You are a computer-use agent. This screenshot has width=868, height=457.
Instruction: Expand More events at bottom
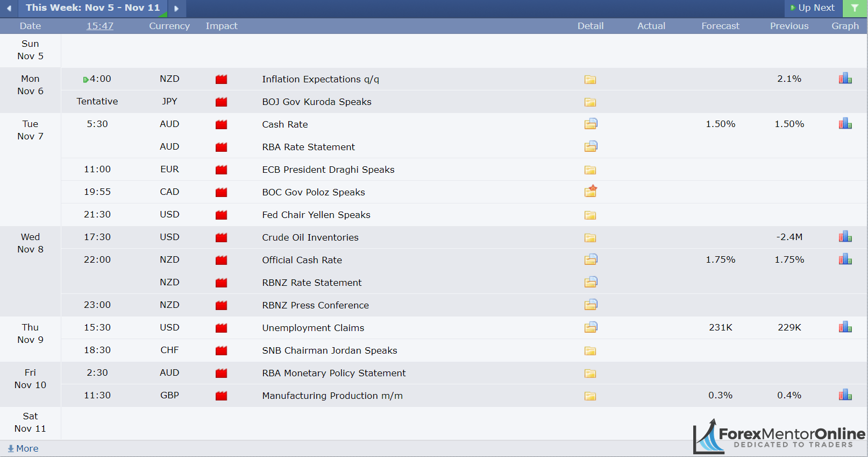coord(23,448)
